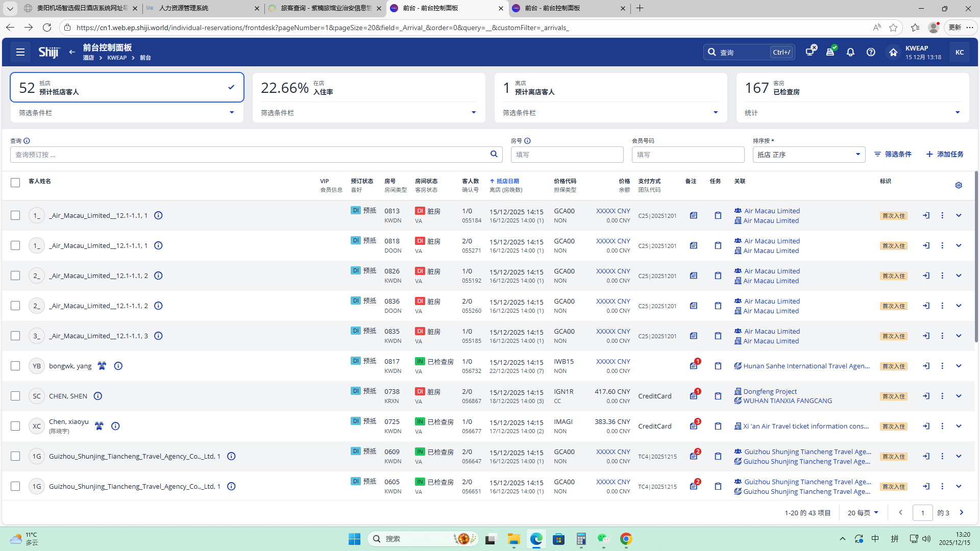Viewport: 980px width, 551px height.
Task: Click the home icon in header
Action: (893, 52)
